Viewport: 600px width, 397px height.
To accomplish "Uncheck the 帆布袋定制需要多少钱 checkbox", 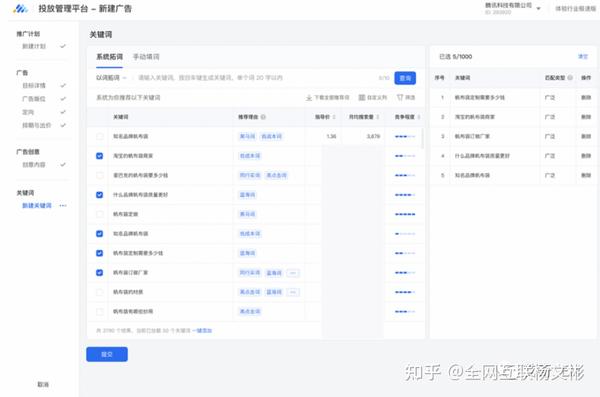I will coord(99,253).
